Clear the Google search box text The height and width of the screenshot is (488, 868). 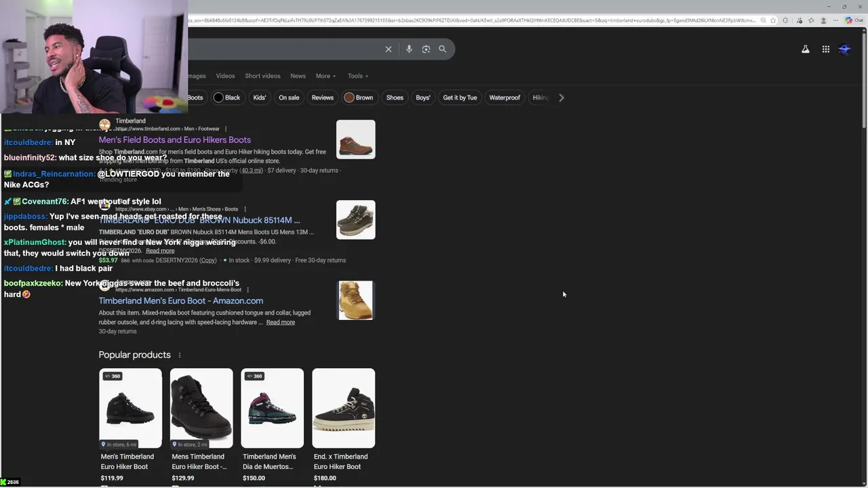pos(389,49)
